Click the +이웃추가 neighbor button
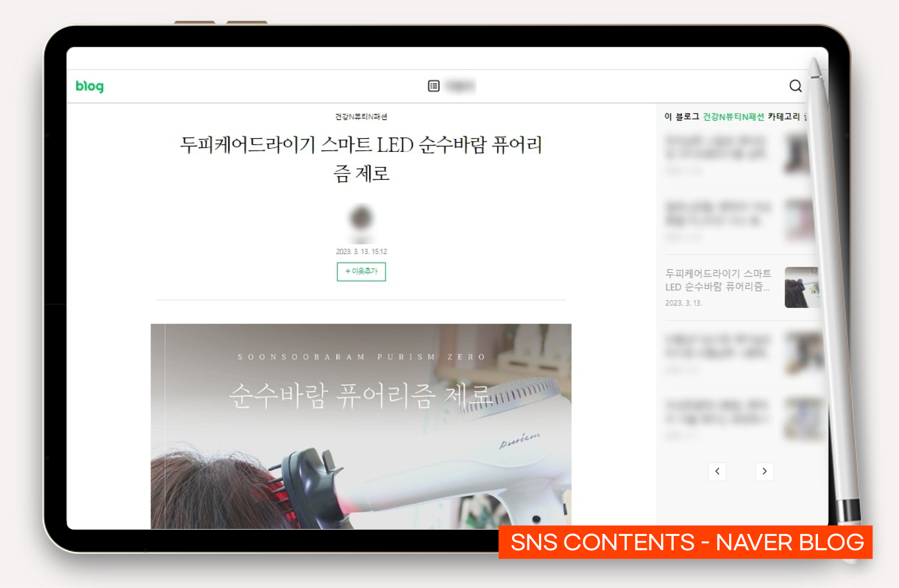This screenshot has height=588, width=899. [x=361, y=272]
